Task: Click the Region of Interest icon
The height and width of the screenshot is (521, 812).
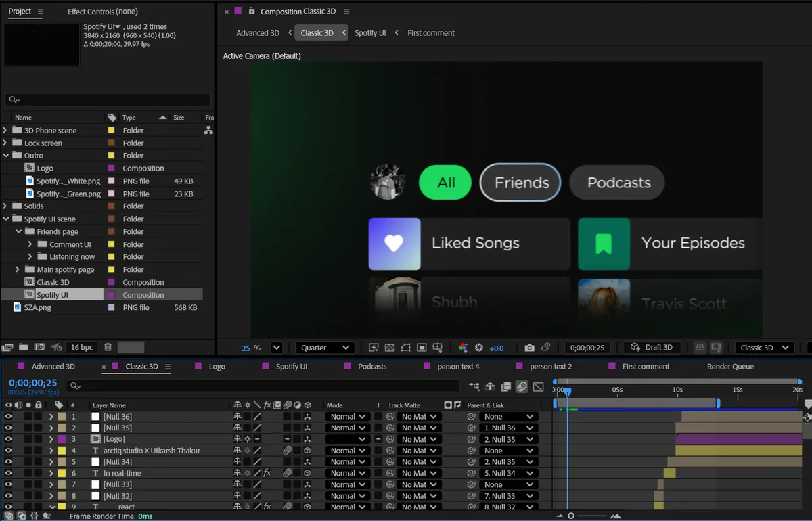Action: pyautogui.click(x=422, y=348)
